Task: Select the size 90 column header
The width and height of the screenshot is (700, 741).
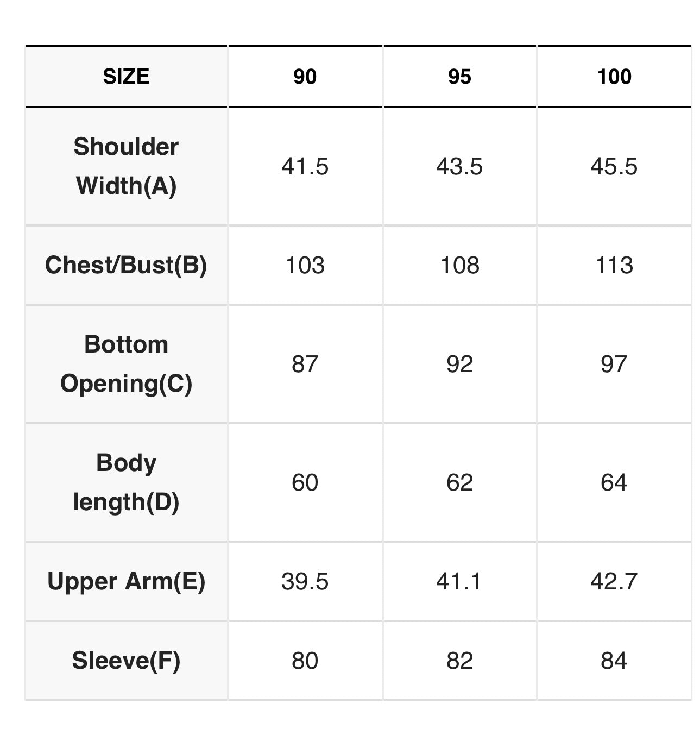Action: (305, 77)
